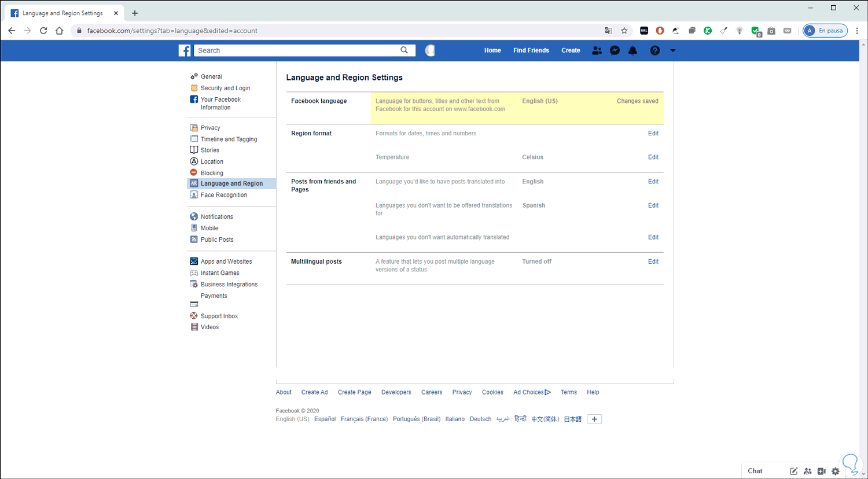Image resolution: width=868 pixels, height=479 pixels.
Task: Edit the Region format dates setting
Action: coord(653,134)
